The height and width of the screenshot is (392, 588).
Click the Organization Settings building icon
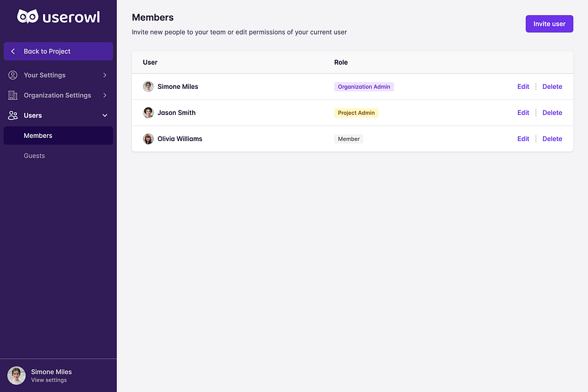(13, 95)
